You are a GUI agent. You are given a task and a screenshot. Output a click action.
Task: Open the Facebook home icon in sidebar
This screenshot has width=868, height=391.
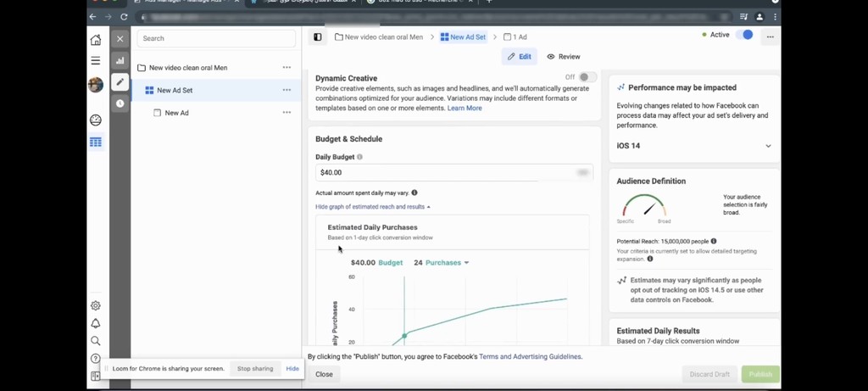click(96, 40)
